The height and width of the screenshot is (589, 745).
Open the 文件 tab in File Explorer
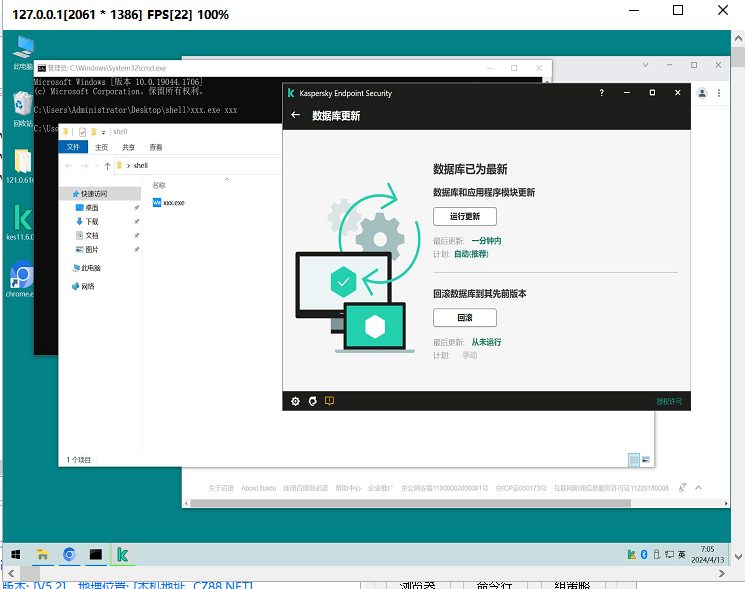point(73,147)
